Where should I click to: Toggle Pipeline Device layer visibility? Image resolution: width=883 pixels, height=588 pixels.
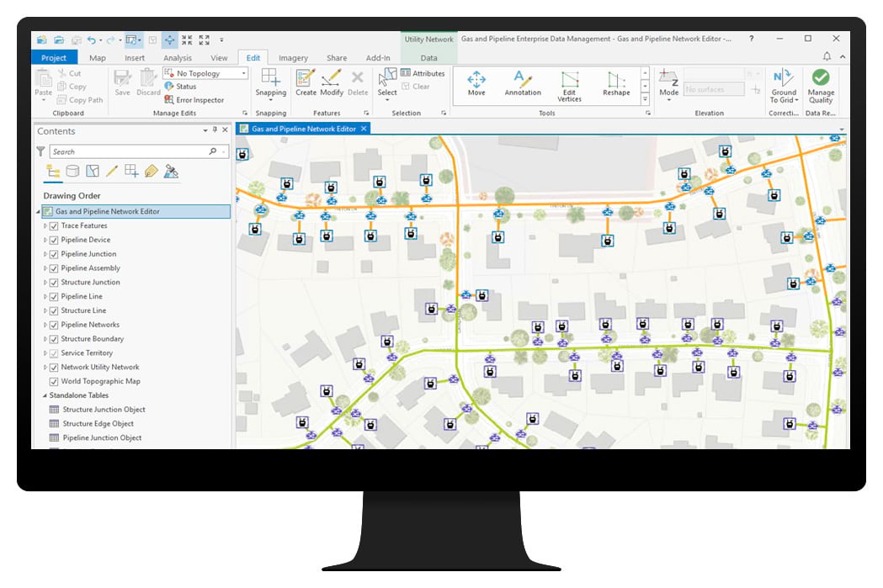pos(54,240)
